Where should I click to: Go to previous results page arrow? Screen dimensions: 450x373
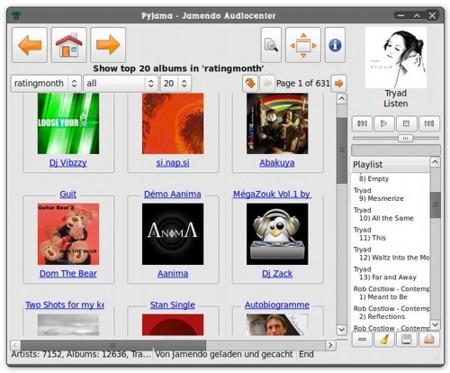point(267,83)
